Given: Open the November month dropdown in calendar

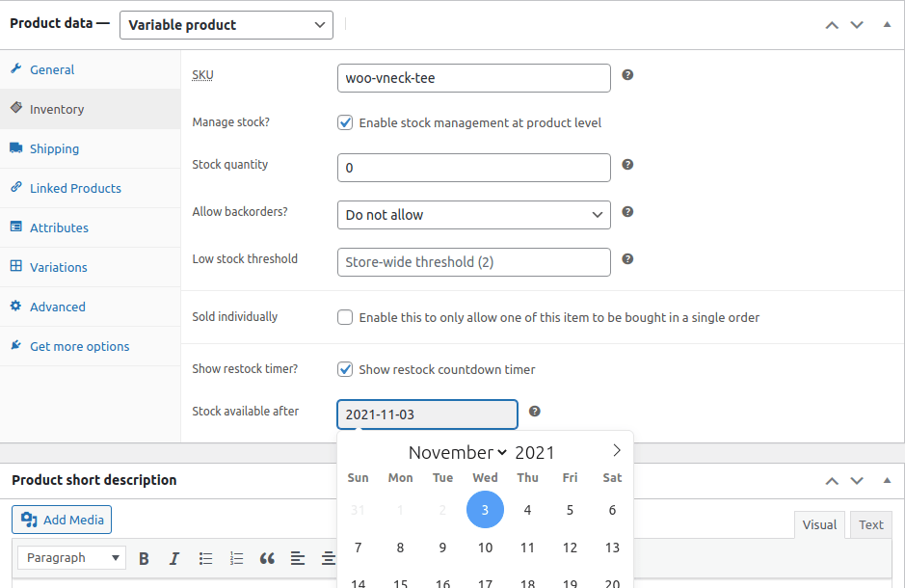Looking at the screenshot, I should point(458,452).
